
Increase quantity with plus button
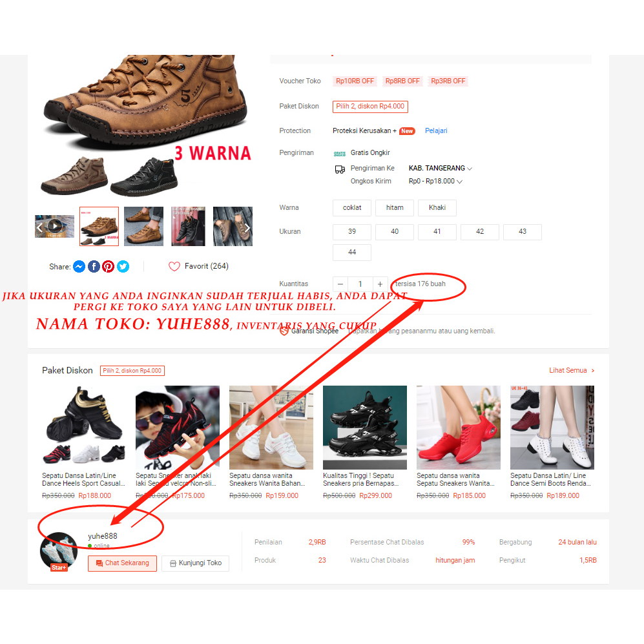point(380,284)
